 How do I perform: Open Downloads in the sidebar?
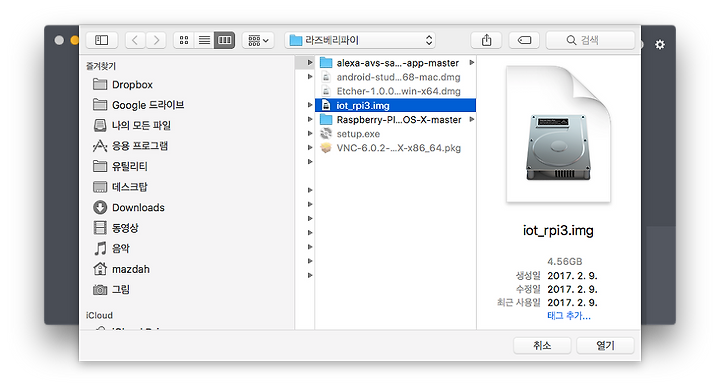[138, 208]
